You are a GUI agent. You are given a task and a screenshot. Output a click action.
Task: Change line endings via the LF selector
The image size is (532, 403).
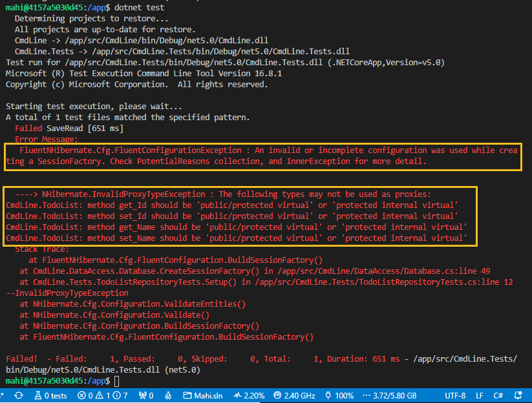pyautogui.click(x=481, y=395)
